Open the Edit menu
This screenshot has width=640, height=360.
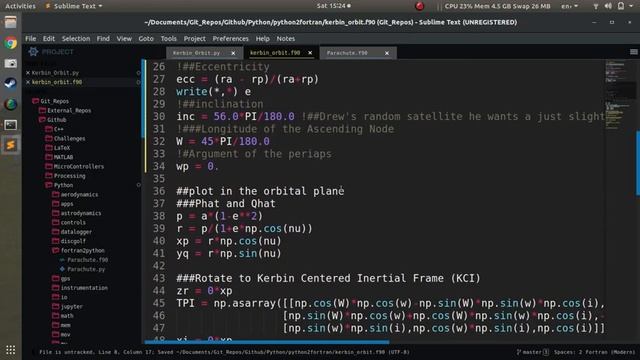point(49,38)
